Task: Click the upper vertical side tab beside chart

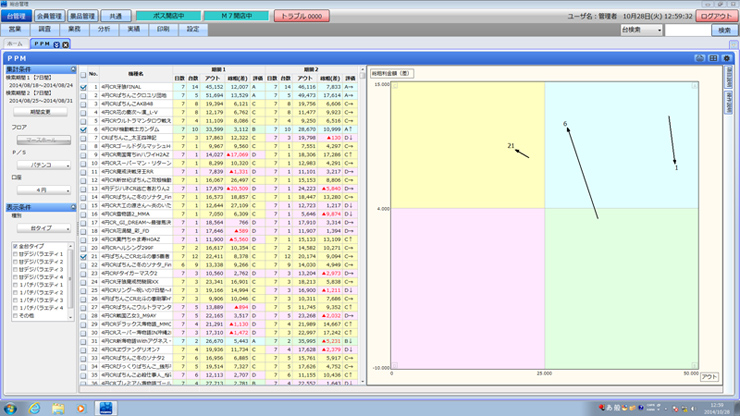Action: 729,77
